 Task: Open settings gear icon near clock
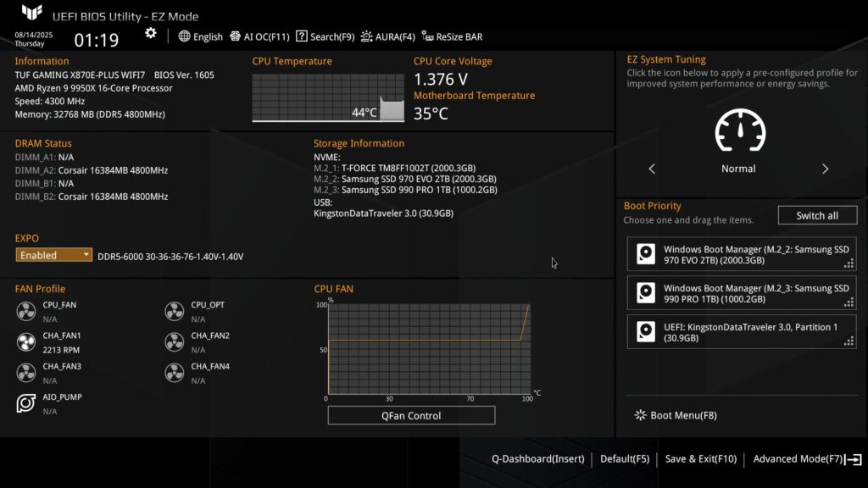[x=151, y=33]
